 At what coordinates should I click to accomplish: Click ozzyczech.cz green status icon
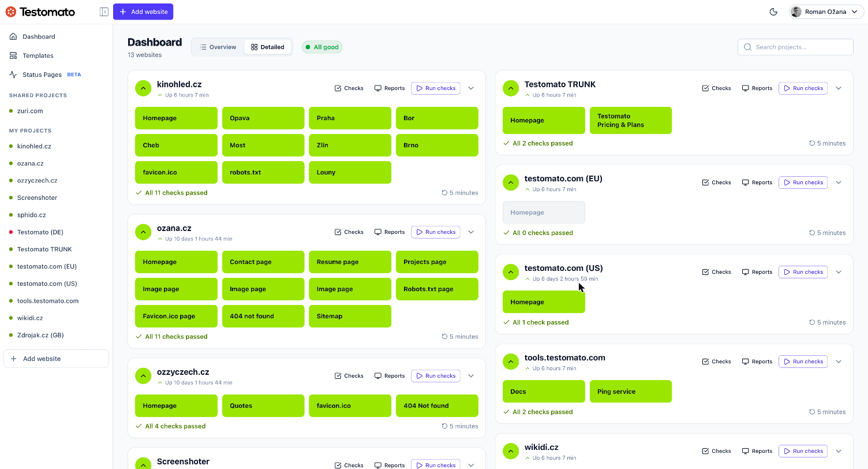click(x=143, y=376)
